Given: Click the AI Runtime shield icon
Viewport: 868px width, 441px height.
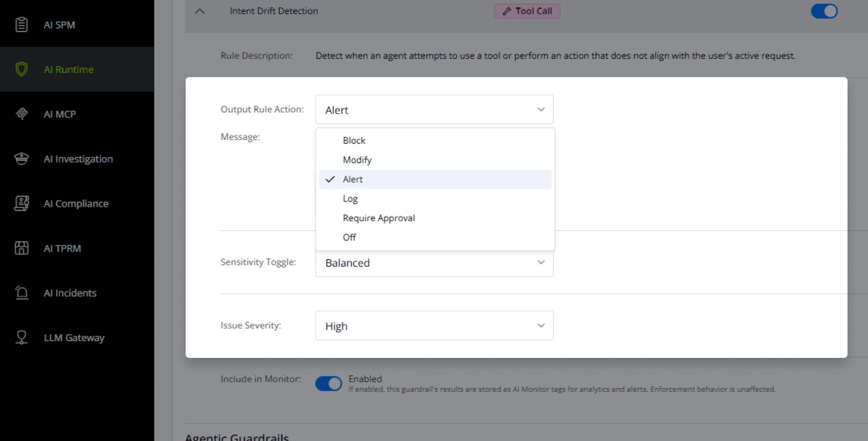Looking at the screenshot, I should [21, 69].
